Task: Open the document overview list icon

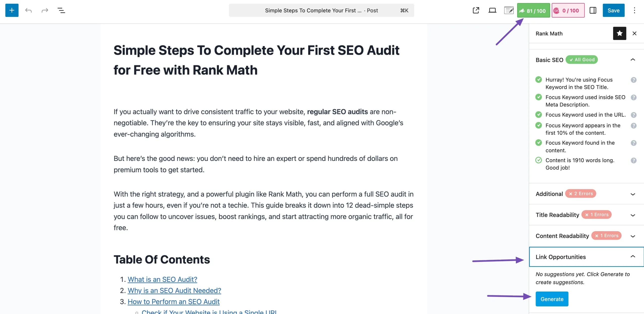Action: click(61, 10)
